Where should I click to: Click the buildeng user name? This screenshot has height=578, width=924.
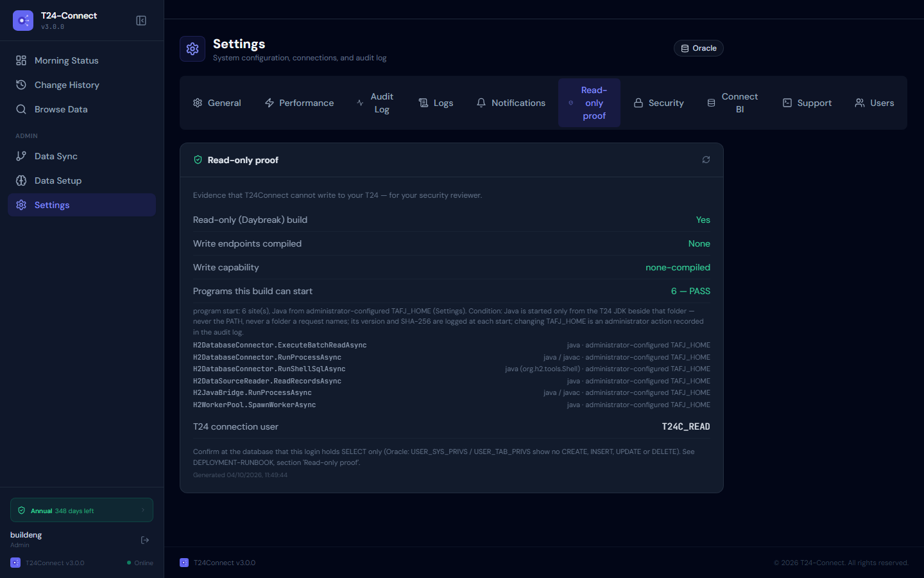(26, 535)
